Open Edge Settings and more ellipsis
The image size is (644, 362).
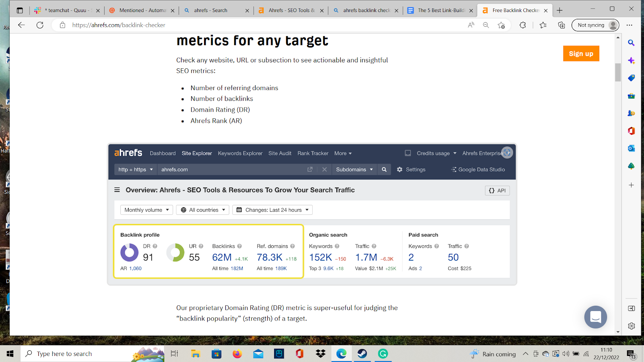pyautogui.click(x=630, y=25)
